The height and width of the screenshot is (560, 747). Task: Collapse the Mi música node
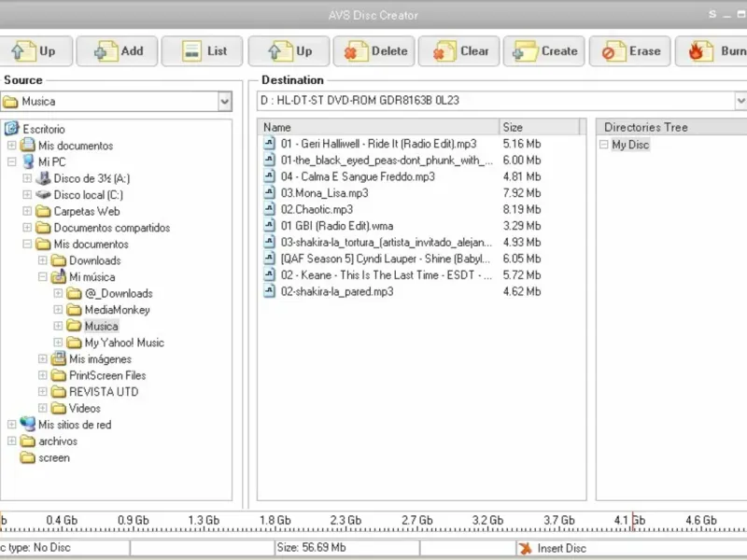click(x=42, y=276)
